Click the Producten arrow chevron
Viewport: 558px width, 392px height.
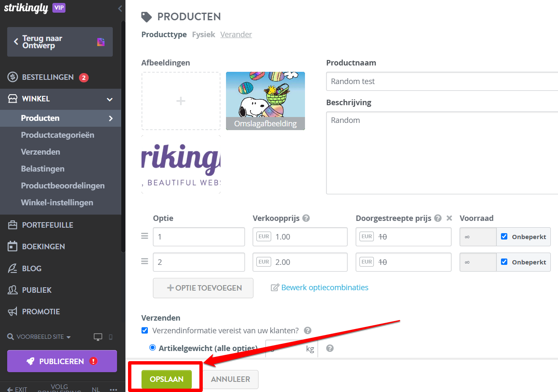[x=111, y=118]
